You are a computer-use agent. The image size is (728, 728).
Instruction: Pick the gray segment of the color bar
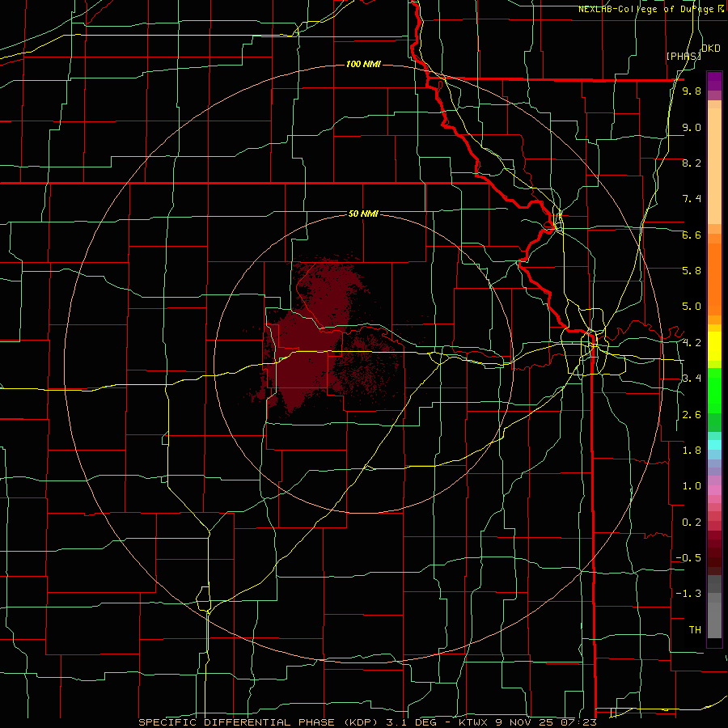(714, 606)
